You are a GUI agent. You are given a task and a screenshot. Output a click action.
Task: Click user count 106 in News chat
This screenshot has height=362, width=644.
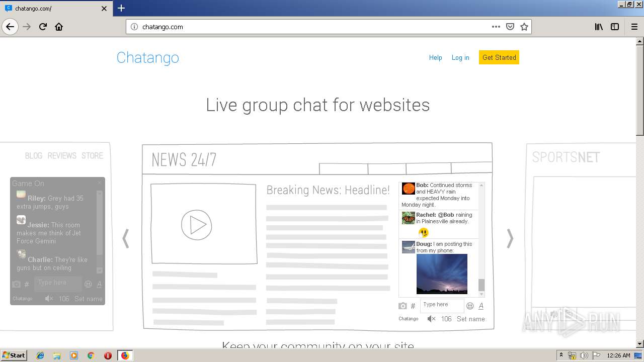coord(446,319)
